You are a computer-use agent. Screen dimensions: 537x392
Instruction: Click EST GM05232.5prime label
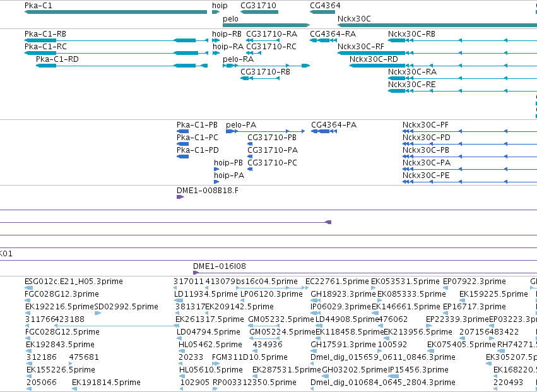click(x=281, y=319)
